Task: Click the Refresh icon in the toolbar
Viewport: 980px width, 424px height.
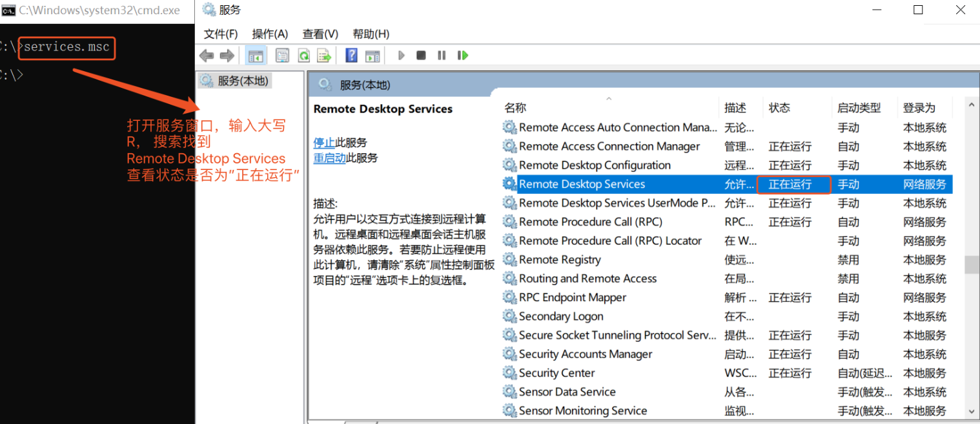Action: (x=303, y=55)
